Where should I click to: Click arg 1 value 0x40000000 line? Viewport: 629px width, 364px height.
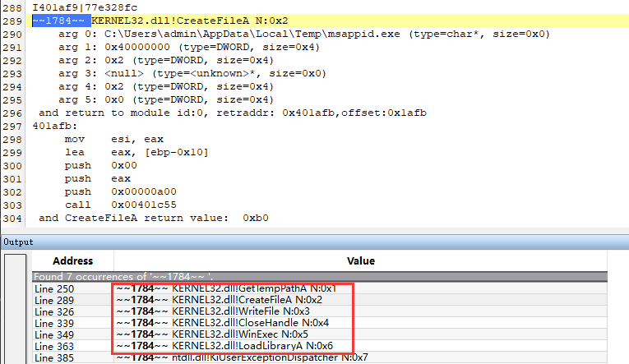tap(189, 48)
